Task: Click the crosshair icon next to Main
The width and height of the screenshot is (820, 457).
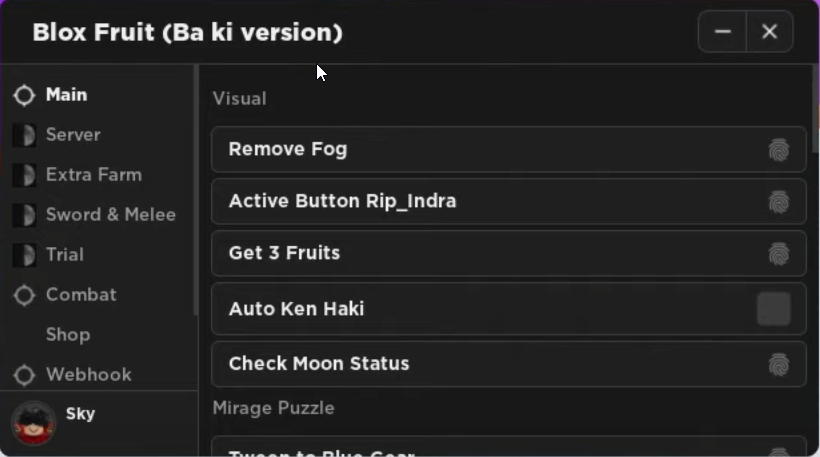Action: click(24, 95)
